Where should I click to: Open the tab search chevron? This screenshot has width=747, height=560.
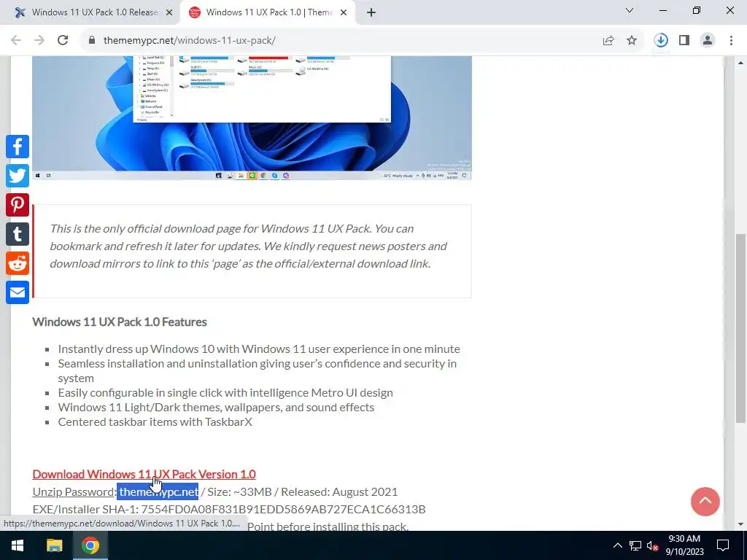pyautogui.click(x=630, y=10)
